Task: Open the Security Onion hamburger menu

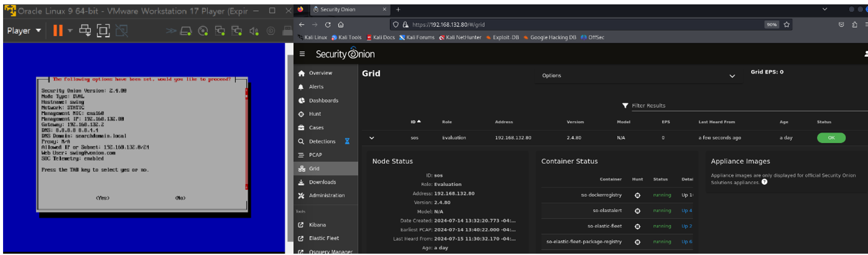Action: [x=302, y=54]
